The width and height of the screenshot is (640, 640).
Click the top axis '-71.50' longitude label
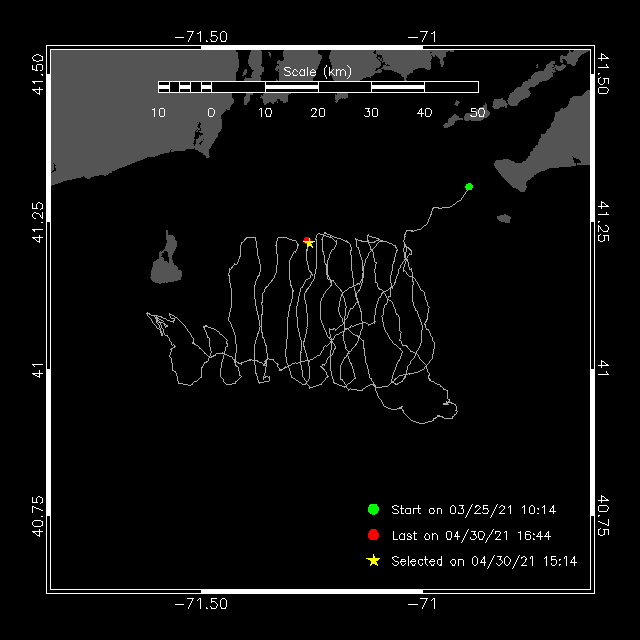click(x=201, y=37)
